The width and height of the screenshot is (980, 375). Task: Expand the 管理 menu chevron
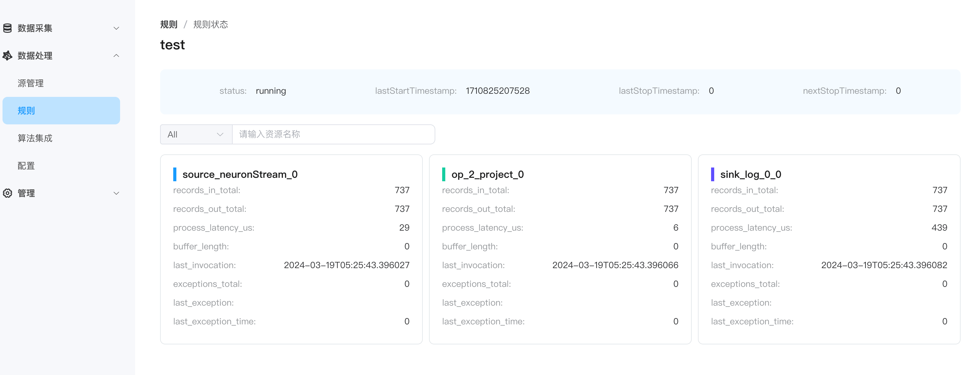point(116,193)
